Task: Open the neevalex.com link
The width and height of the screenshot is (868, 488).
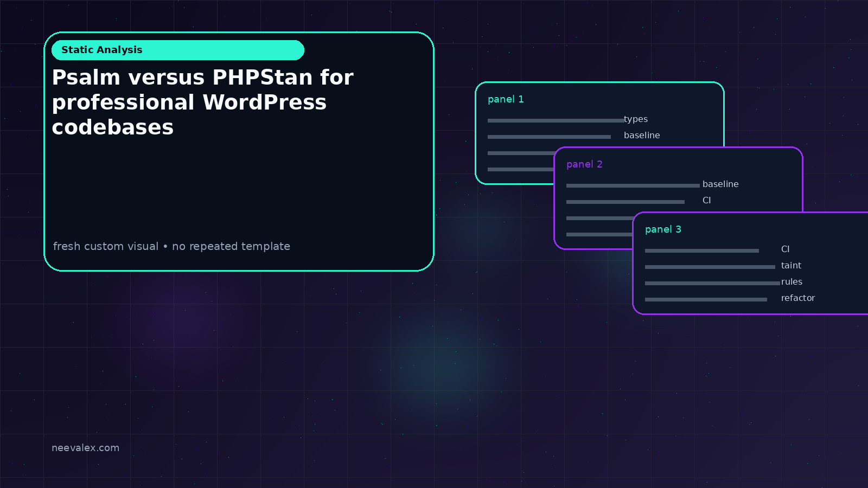Action: (x=85, y=448)
